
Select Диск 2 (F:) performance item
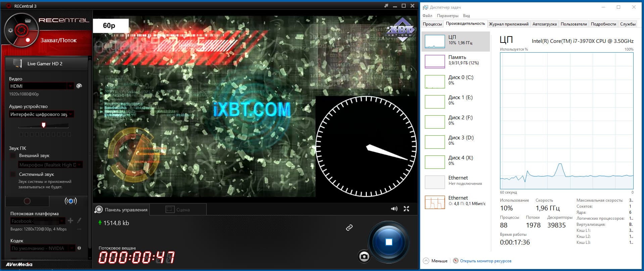tap(456, 122)
